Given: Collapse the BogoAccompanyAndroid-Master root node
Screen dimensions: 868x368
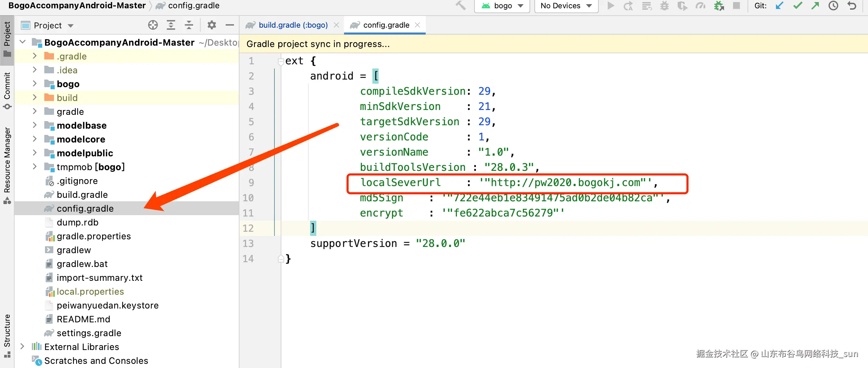Looking at the screenshot, I should pyautogui.click(x=22, y=42).
